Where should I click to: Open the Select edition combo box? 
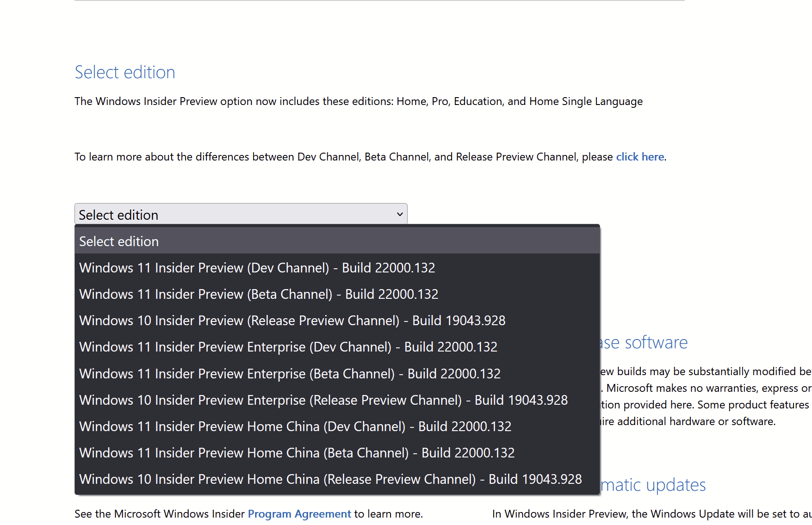click(241, 214)
